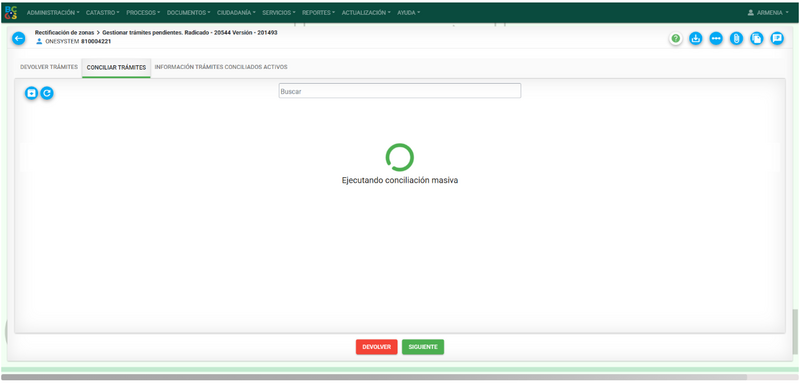Switch to the DEVOLVER TRÁMITES tab
This screenshot has width=800, height=384.
(x=49, y=67)
